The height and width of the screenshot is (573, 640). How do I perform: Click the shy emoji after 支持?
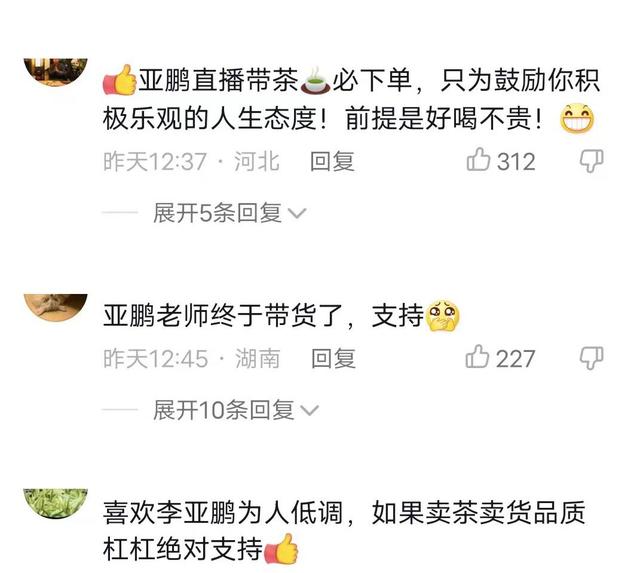click(443, 315)
